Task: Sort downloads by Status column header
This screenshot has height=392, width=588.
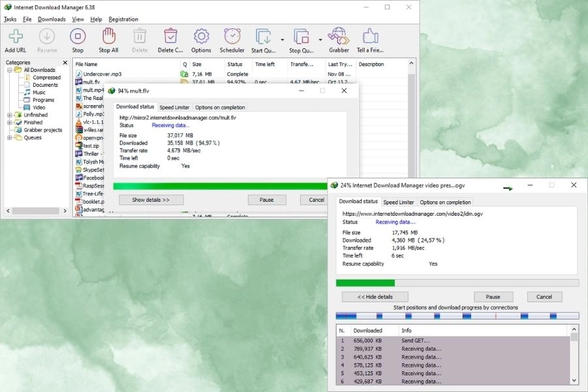Action: click(x=238, y=64)
